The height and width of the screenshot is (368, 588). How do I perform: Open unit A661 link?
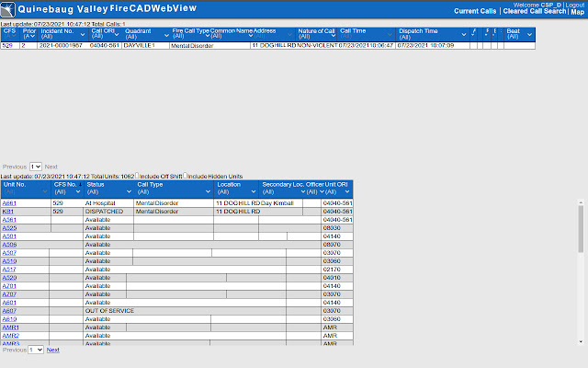[x=9, y=203]
